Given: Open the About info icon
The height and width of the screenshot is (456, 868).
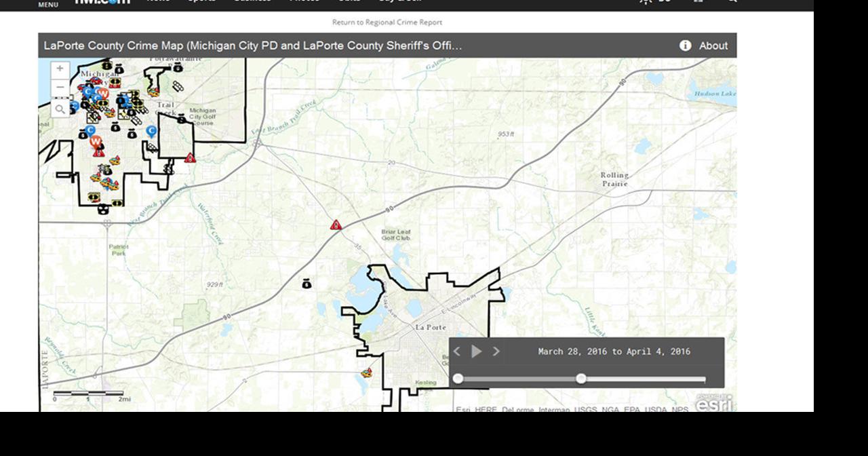Looking at the screenshot, I should point(686,45).
